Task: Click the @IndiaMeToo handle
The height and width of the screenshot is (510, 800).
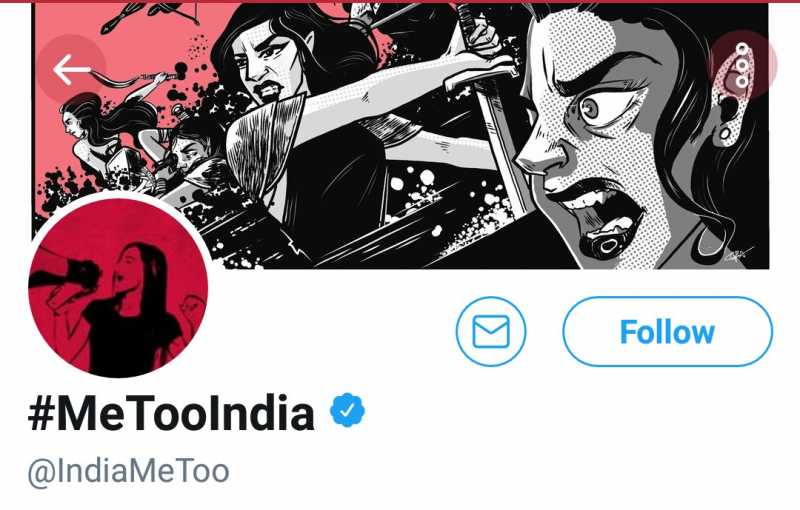Action: (x=128, y=470)
